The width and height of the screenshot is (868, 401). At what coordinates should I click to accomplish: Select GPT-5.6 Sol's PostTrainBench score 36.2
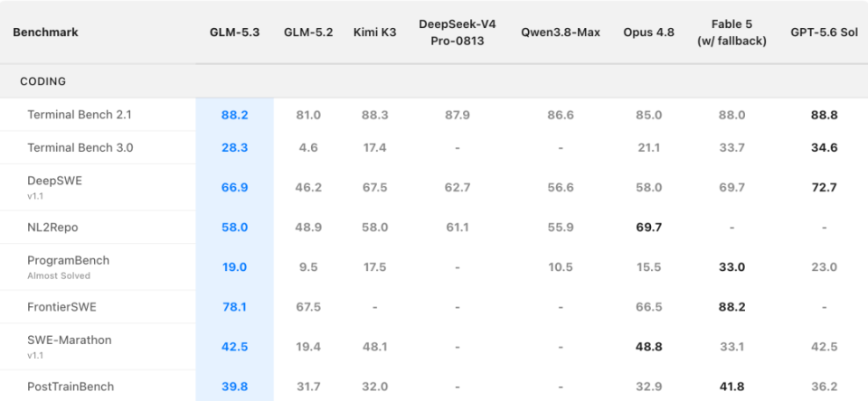(825, 386)
